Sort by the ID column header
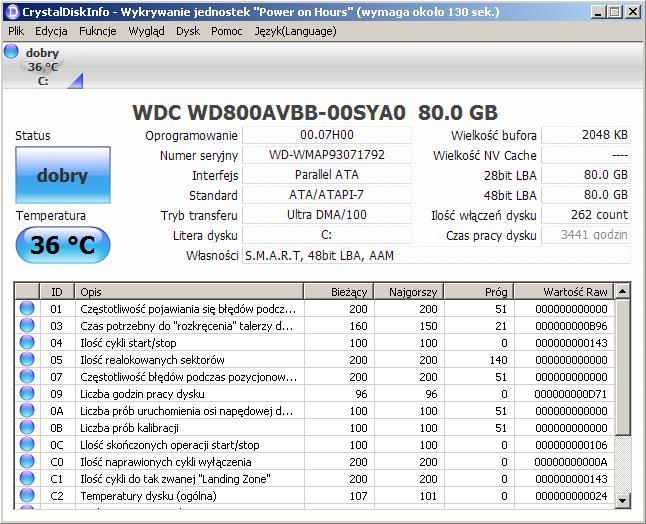 (x=57, y=292)
